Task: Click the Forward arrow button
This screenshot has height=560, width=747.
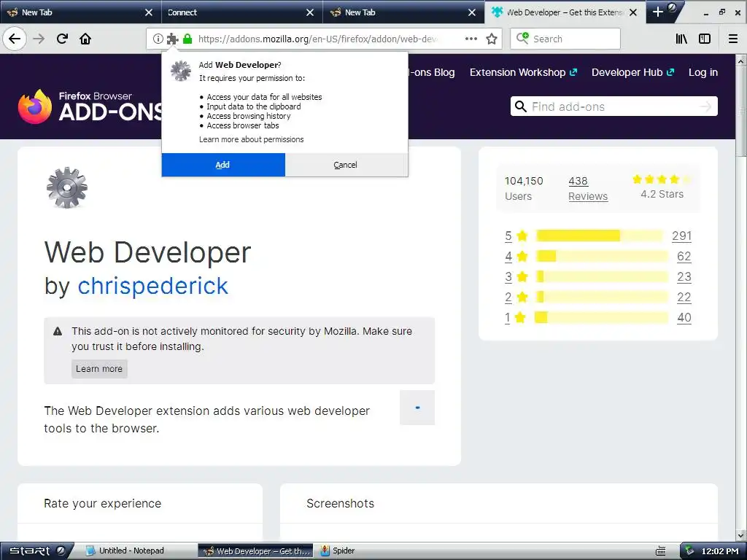Action: [x=39, y=39]
